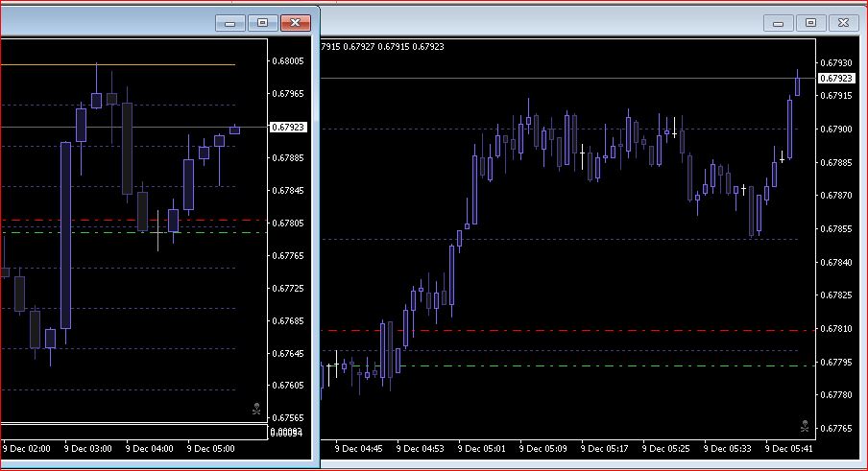
Task: Click 9 Dec 05:33 time label, right chart
Action: click(728, 449)
